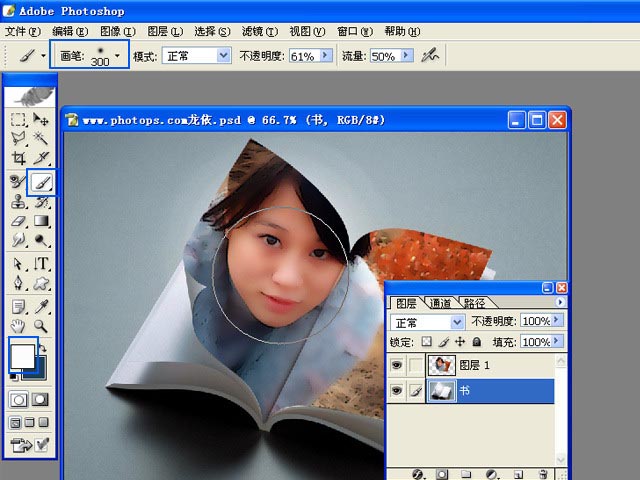Open the brush preset picker dropdown
Viewport: 640px width, 480px height.
(119, 56)
